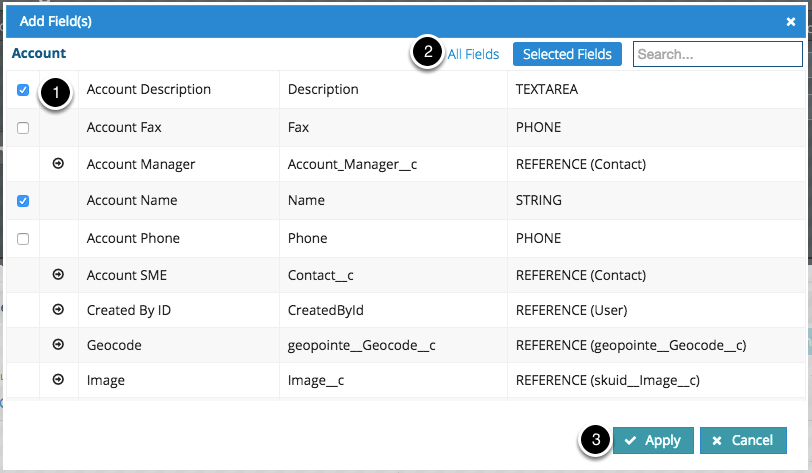The height and width of the screenshot is (473, 812).
Task: Expand the Account Manager reference arrow
Action: (58, 163)
